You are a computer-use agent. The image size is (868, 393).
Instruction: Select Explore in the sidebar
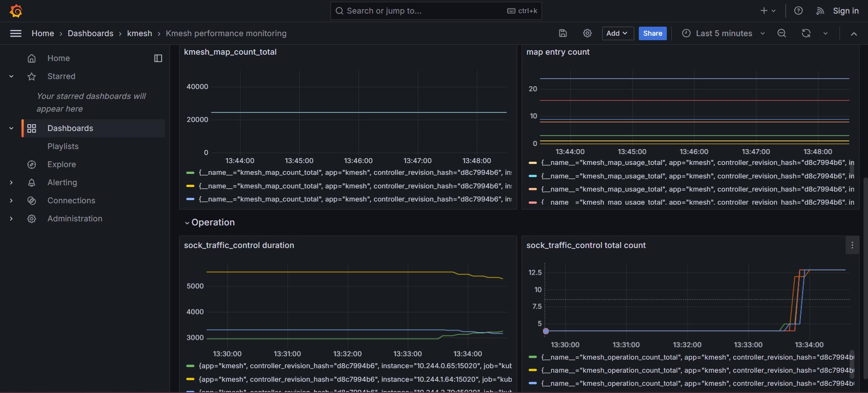point(61,164)
